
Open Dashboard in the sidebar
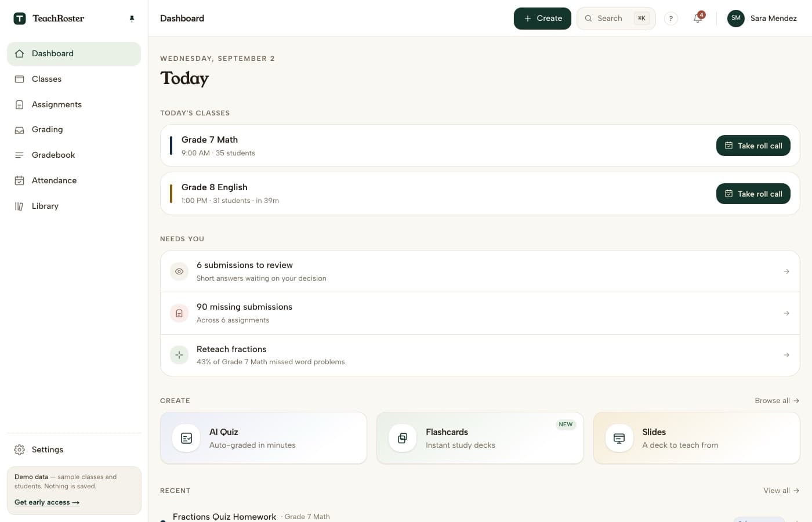[74, 53]
